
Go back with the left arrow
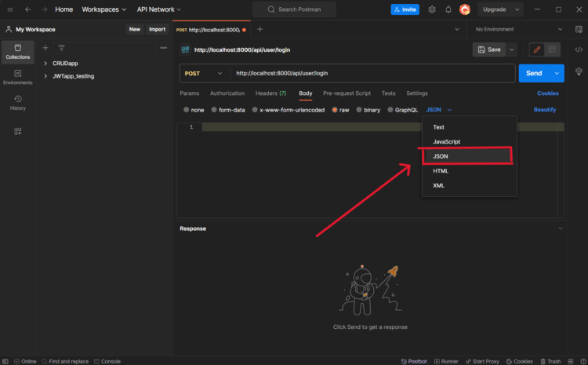[x=27, y=9]
